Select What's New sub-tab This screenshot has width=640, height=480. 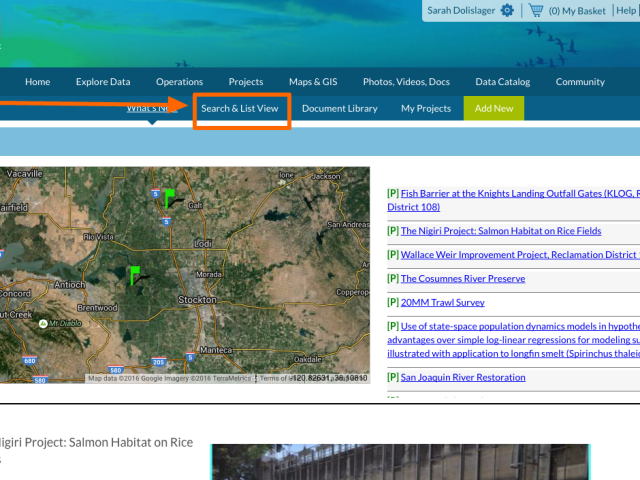coord(152,108)
